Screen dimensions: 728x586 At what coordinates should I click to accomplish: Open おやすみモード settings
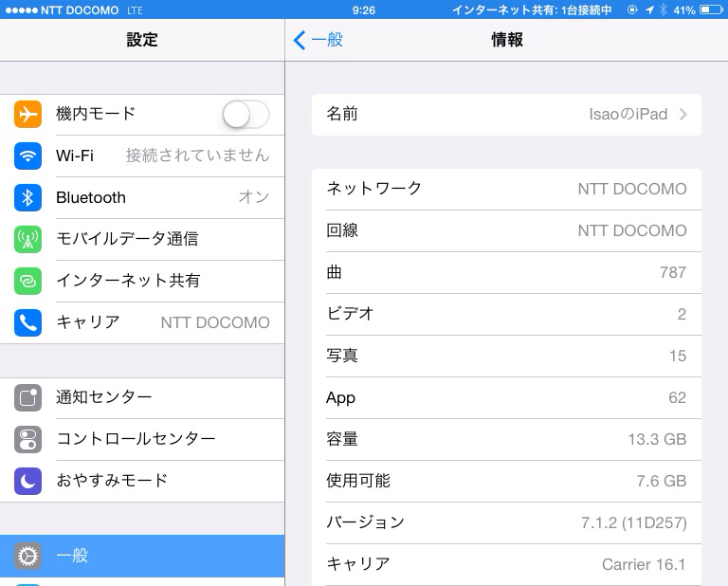[x=142, y=481]
